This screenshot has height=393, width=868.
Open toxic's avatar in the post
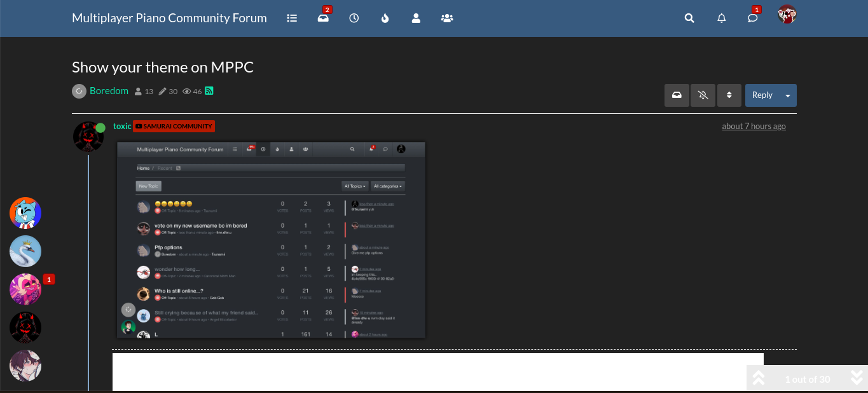(88, 137)
